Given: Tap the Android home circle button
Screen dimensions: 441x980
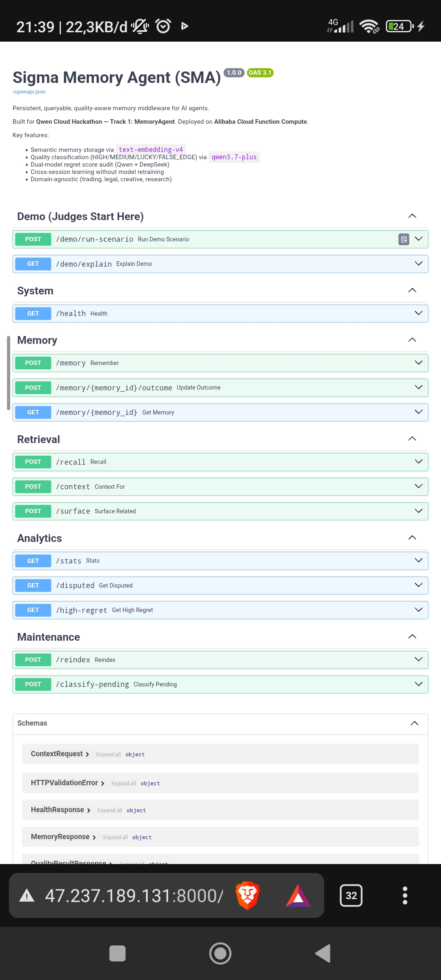Looking at the screenshot, I should pyautogui.click(x=220, y=953).
